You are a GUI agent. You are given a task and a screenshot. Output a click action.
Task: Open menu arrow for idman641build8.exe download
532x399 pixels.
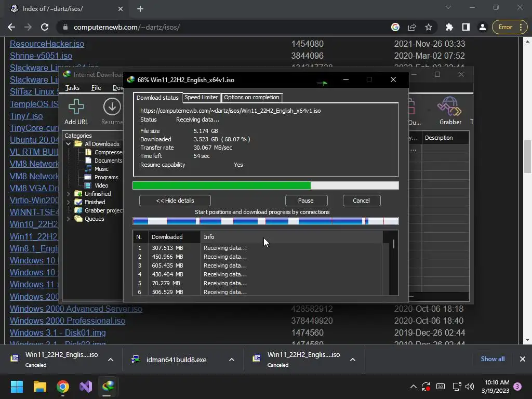[x=232, y=360]
